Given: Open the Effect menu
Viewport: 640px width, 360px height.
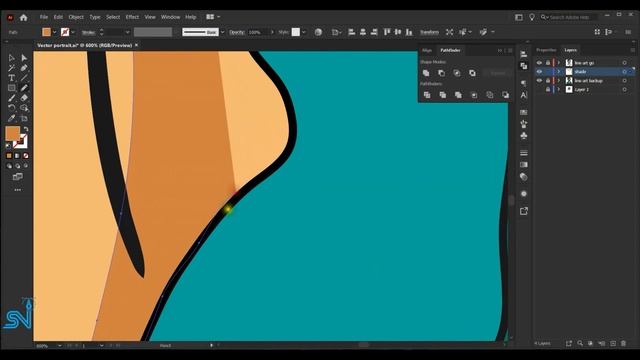Looking at the screenshot, I should (132, 17).
